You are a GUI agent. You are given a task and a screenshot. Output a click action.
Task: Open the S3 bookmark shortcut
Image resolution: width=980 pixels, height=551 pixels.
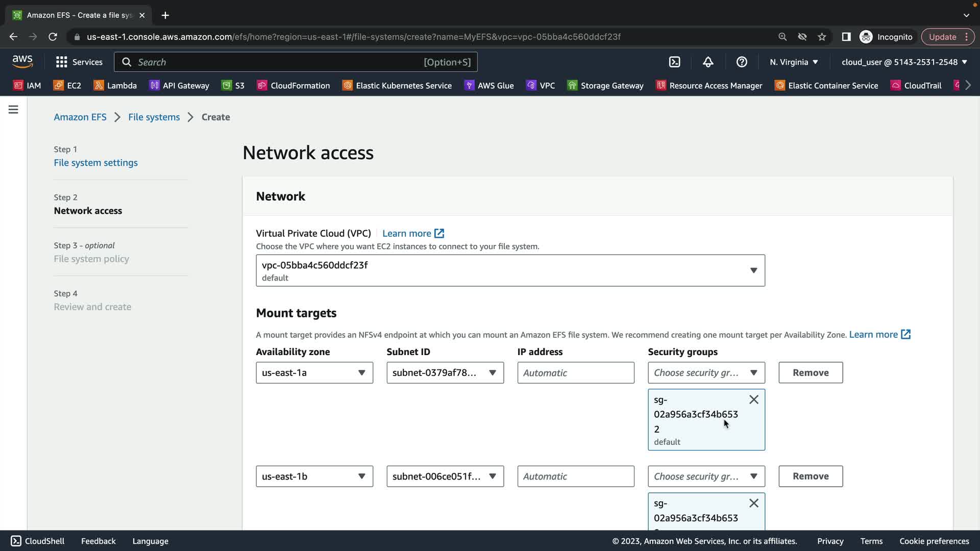point(233,85)
